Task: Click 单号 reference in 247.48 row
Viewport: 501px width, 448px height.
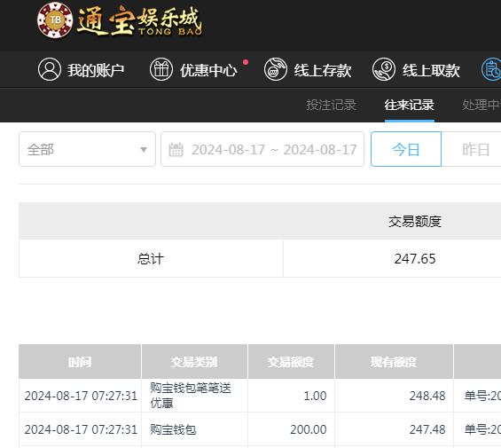Action: 482,429
